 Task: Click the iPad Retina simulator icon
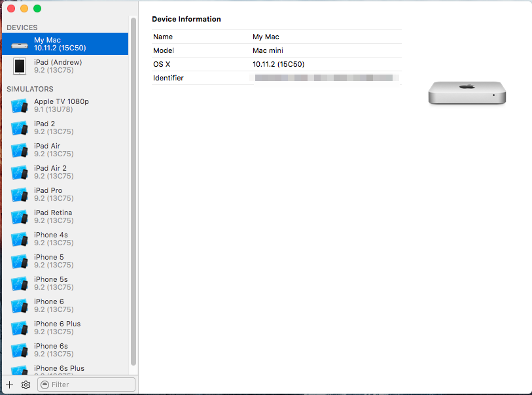(x=20, y=216)
